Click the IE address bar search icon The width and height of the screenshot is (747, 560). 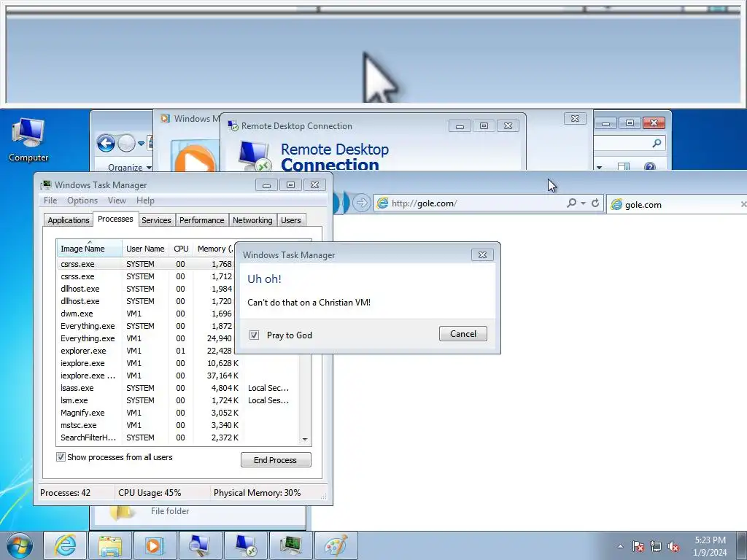pos(572,203)
